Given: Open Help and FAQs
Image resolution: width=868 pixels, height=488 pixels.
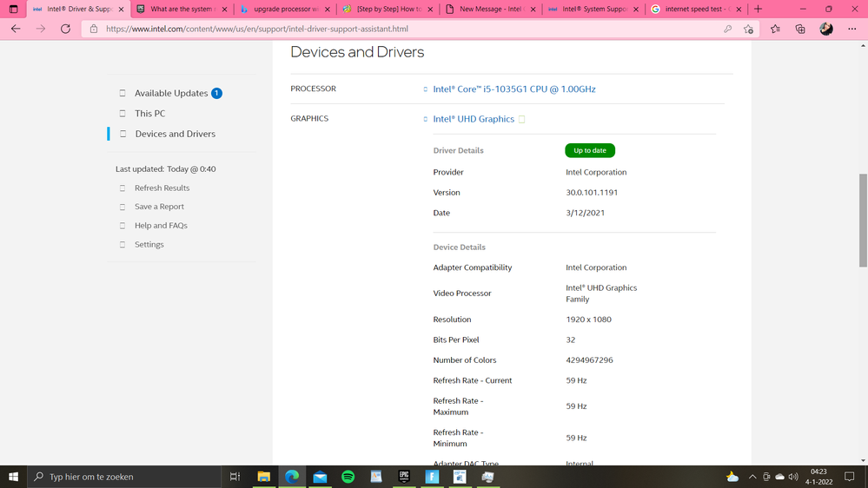Looking at the screenshot, I should click(x=161, y=225).
